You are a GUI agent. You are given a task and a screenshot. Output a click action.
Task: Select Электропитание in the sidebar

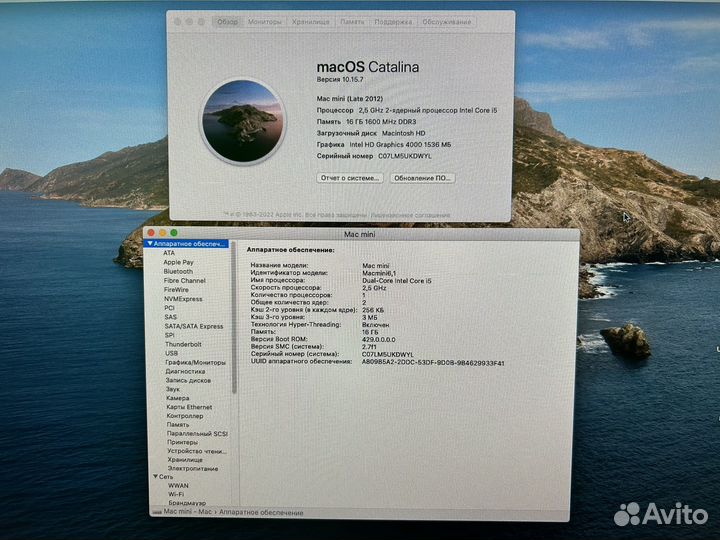tap(193, 468)
